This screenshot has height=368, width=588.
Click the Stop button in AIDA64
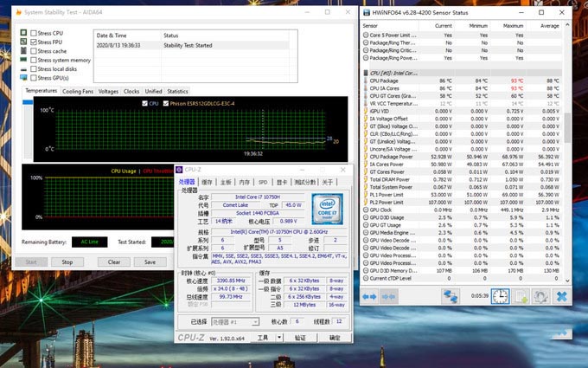[67, 262]
